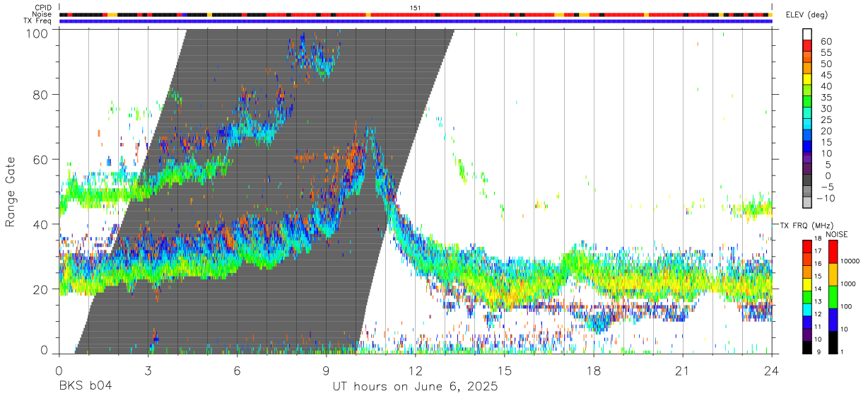Click the 'ELEV (deg)' colorbar title
Image resolution: width=868 pixels, height=401 pixels.
click(807, 14)
